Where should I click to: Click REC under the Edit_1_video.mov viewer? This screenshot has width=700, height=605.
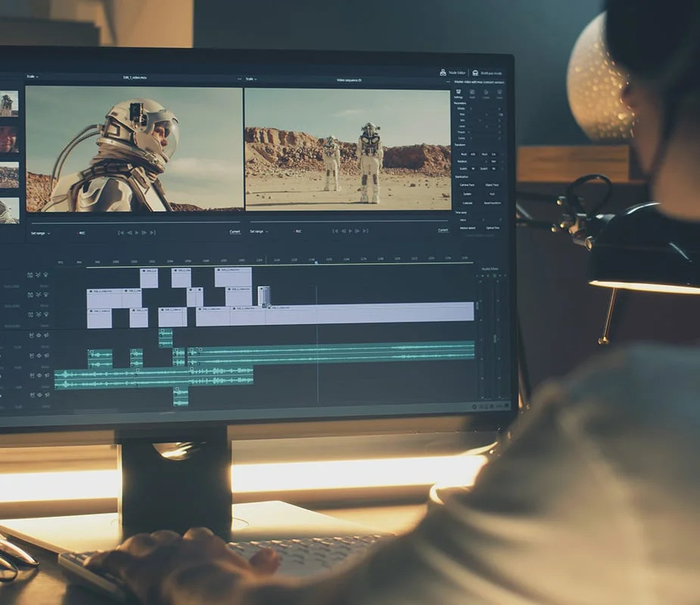coord(81,233)
